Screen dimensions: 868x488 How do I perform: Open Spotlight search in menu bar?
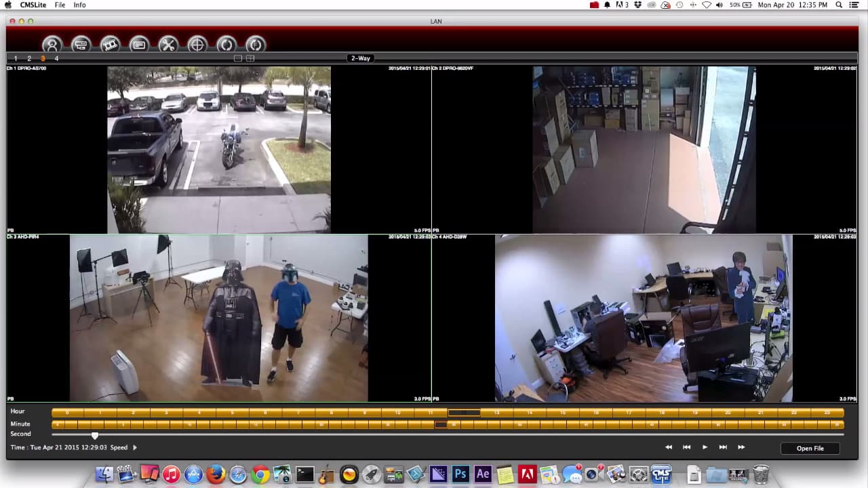click(839, 5)
